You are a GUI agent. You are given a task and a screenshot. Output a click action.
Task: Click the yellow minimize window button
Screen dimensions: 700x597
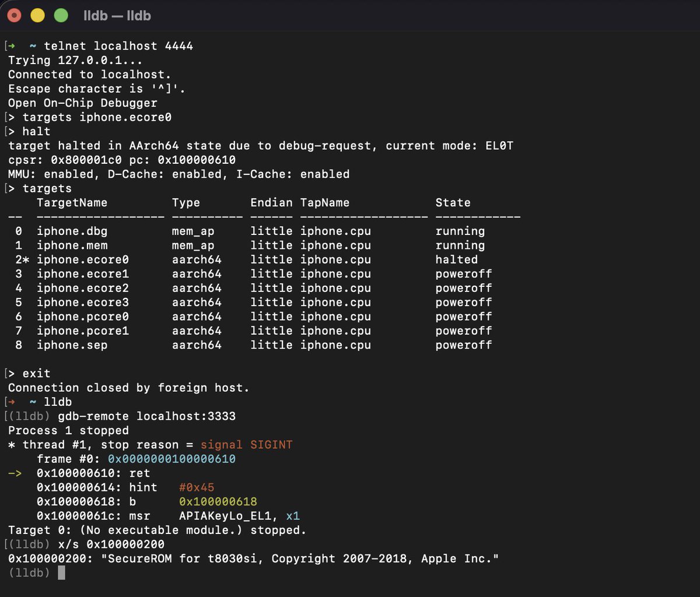(37, 16)
